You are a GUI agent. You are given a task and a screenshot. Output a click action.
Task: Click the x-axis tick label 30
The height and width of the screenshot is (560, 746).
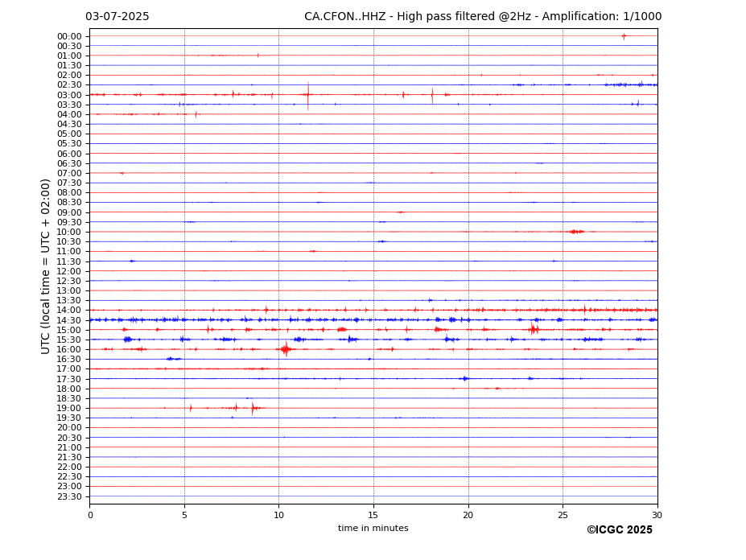(657, 515)
